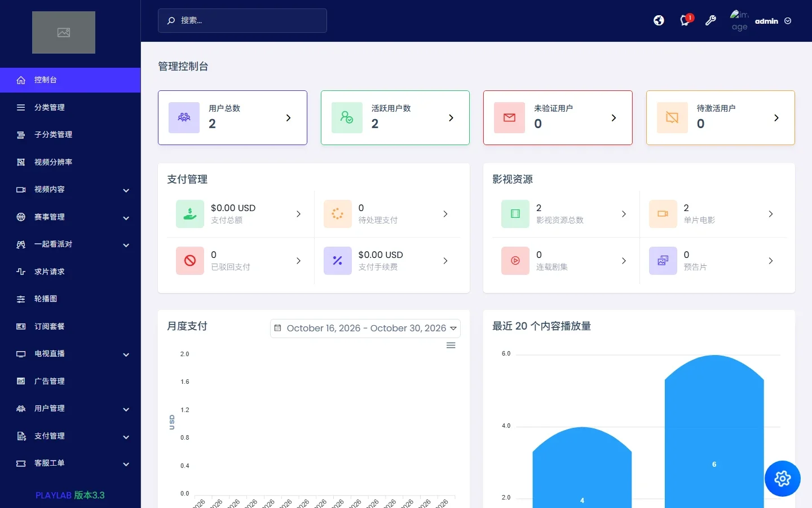Click the sidebar logo image placeholder
Viewport: 812px width, 508px height.
coord(64,33)
